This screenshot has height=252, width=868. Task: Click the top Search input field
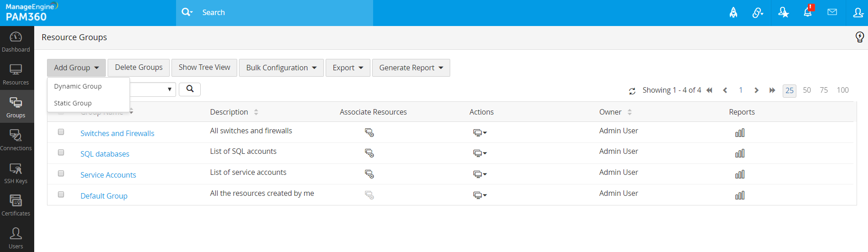click(283, 13)
